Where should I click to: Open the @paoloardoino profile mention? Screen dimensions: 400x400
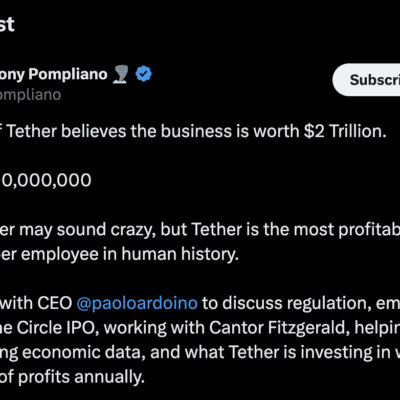137,303
